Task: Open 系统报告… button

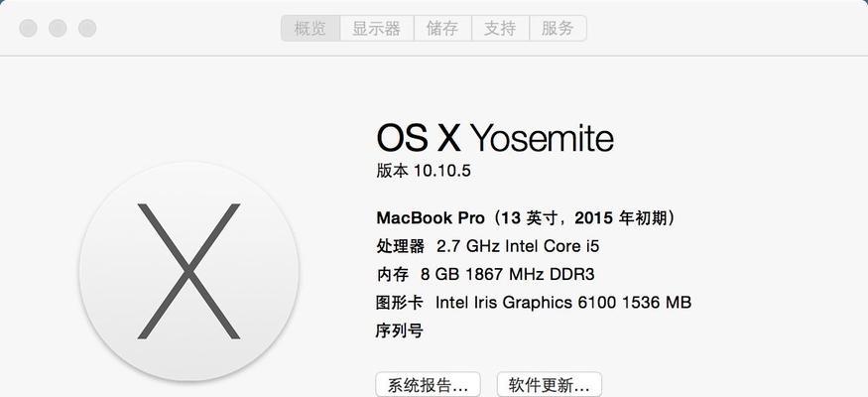Action: [x=428, y=384]
